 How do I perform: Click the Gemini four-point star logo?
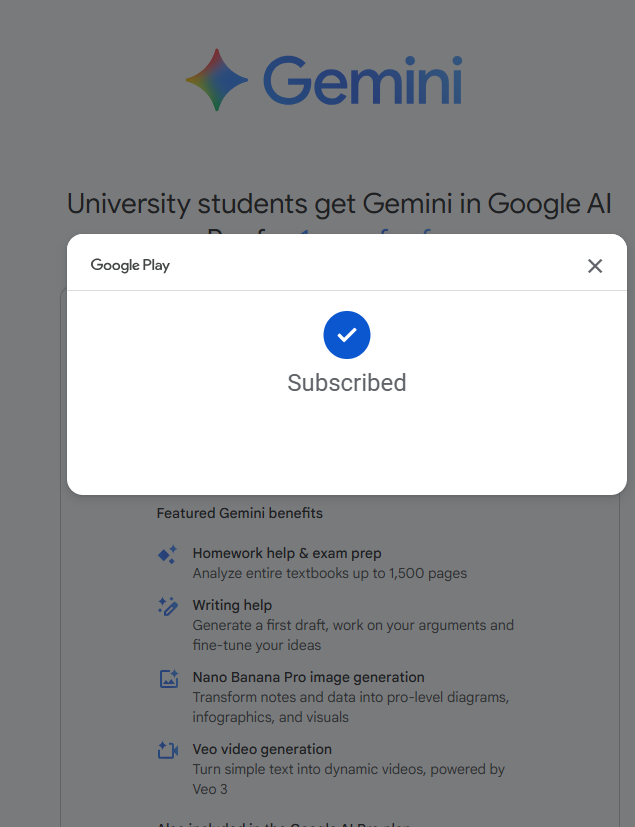pyautogui.click(x=217, y=80)
